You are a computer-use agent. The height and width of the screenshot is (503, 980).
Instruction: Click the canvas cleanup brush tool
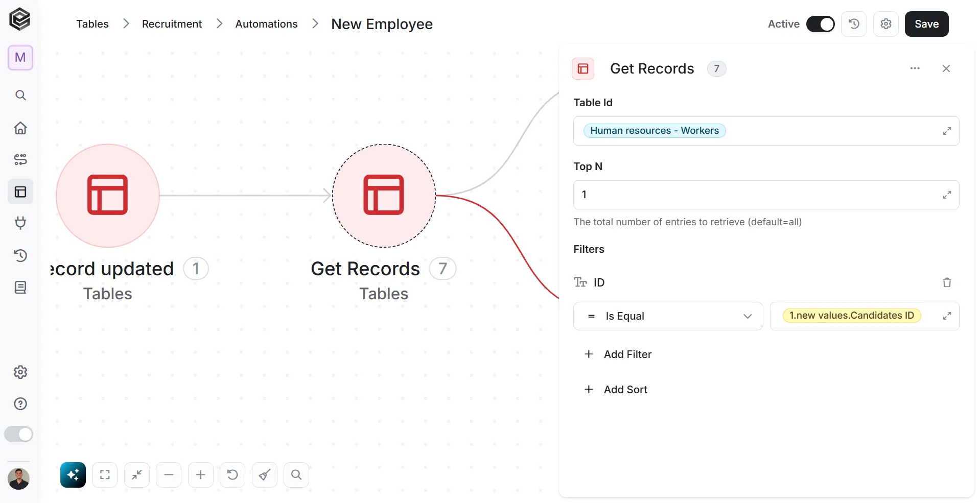tap(265, 475)
